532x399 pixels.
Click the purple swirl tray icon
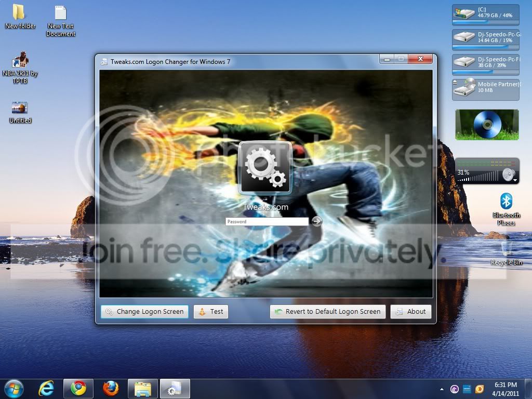(454, 389)
